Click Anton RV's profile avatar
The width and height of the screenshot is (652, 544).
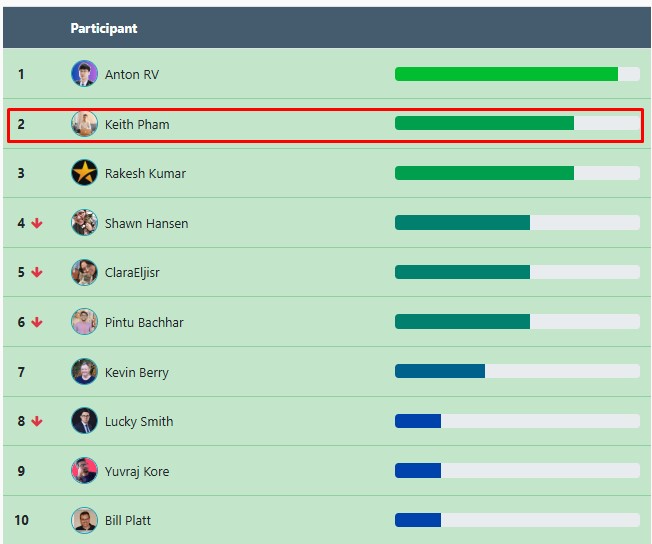click(x=84, y=74)
